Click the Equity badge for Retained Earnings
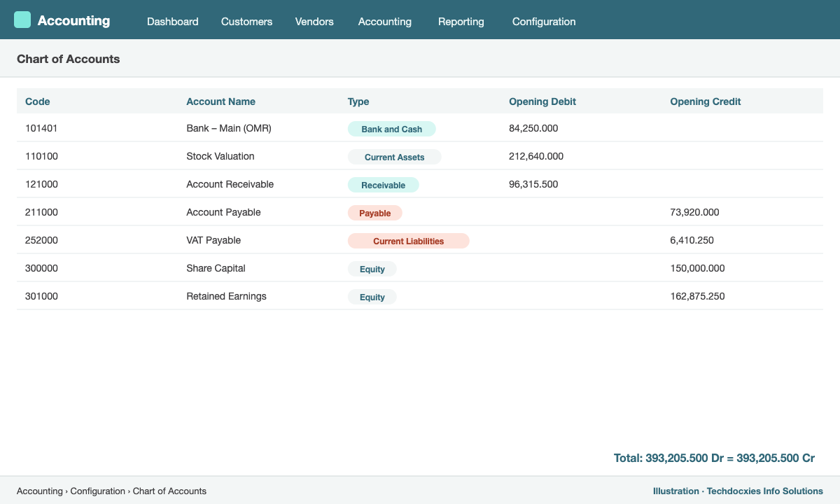 [x=372, y=297]
